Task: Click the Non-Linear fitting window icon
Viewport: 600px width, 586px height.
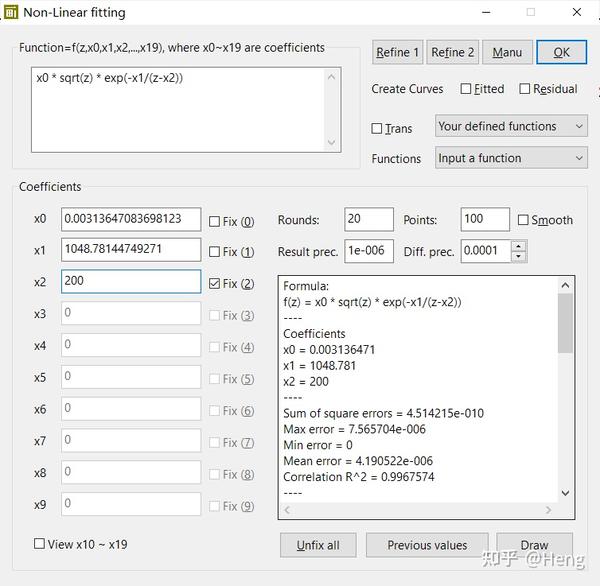Action: tap(11, 13)
